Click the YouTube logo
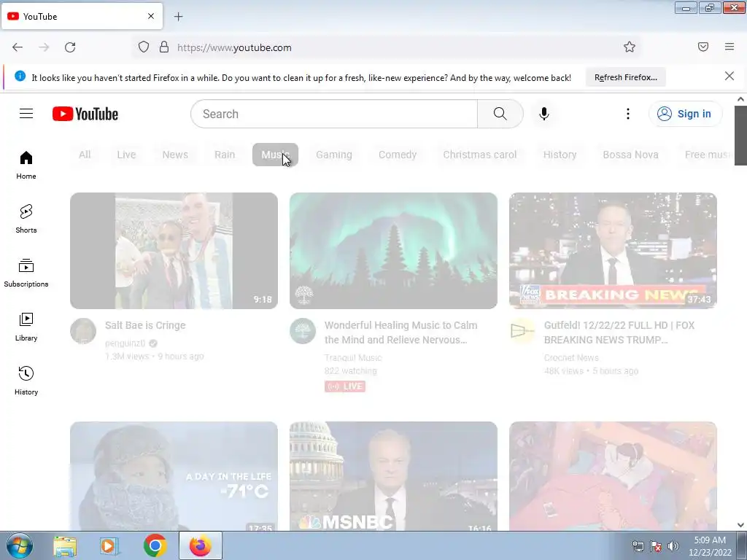 tap(85, 114)
